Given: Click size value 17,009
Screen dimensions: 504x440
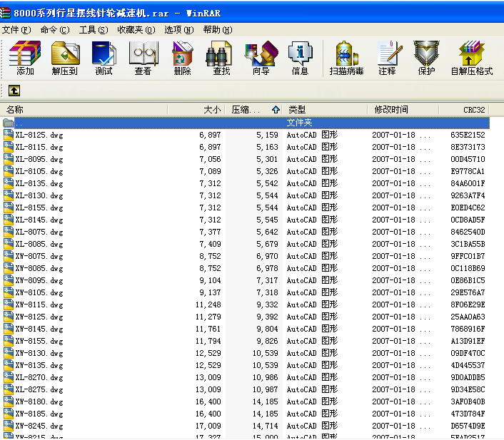Looking at the screenshot, I should tap(208, 426).
